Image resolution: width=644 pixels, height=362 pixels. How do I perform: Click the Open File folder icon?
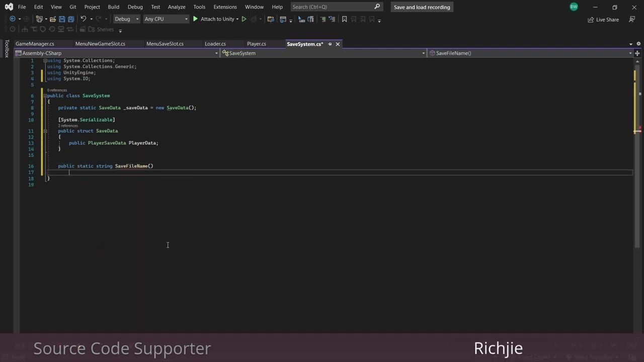[x=52, y=19]
